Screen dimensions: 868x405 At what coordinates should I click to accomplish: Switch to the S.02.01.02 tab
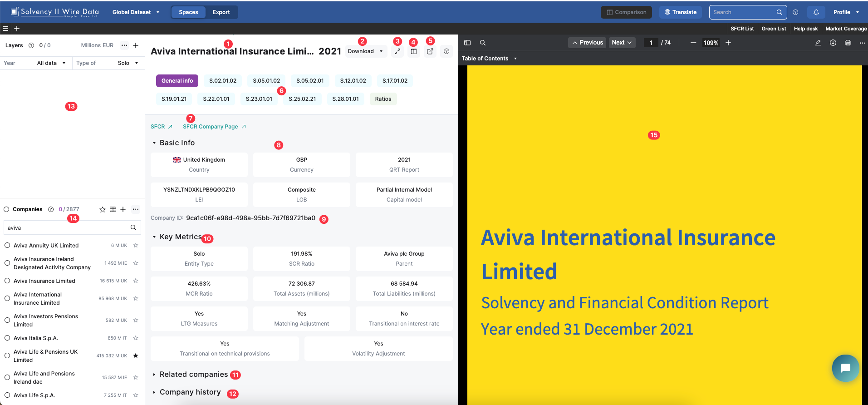[x=223, y=81]
